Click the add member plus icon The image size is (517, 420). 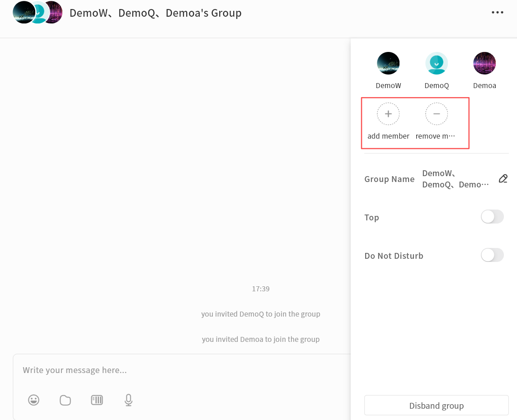[x=388, y=114]
